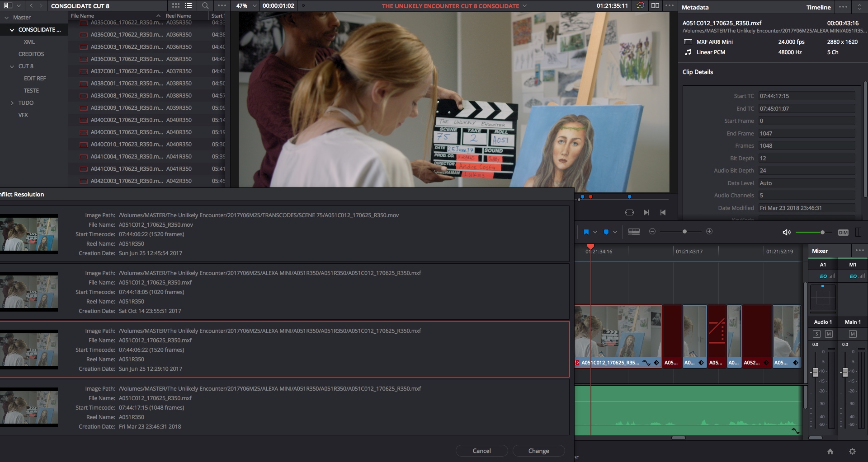Select the TESTE bin

click(31, 91)
